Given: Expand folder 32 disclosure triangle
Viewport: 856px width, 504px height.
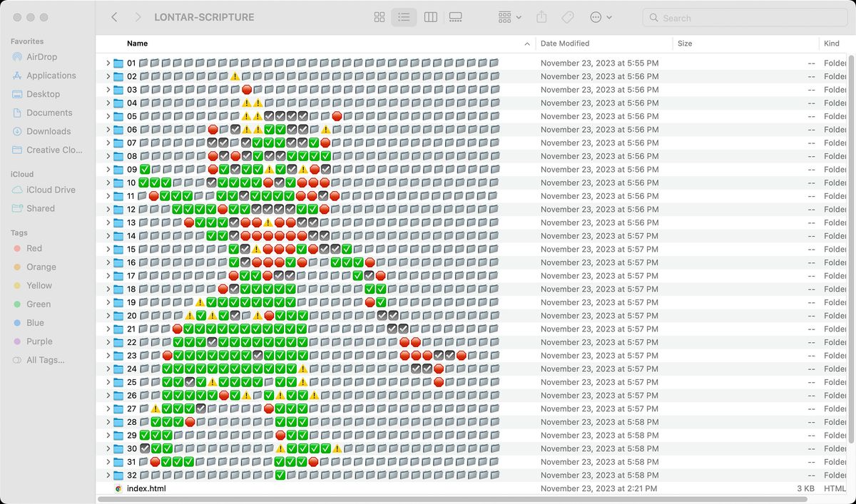Looking at the screenshot, I should tap(108, 475).
